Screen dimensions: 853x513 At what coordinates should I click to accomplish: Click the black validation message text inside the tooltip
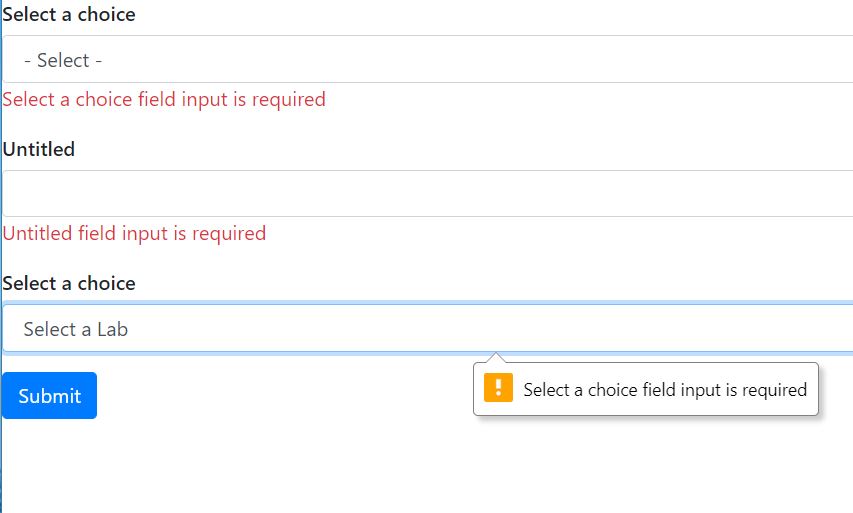point(665,390)
